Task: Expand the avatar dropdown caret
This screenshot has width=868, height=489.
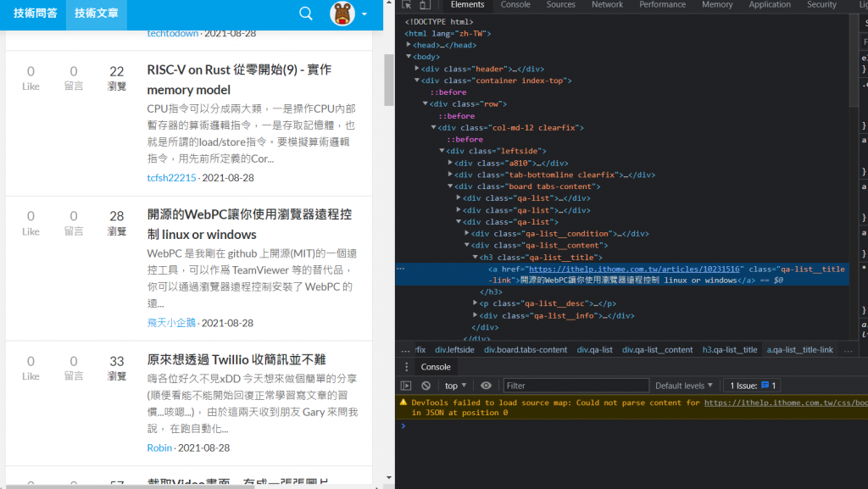Action: click(364, 14)
